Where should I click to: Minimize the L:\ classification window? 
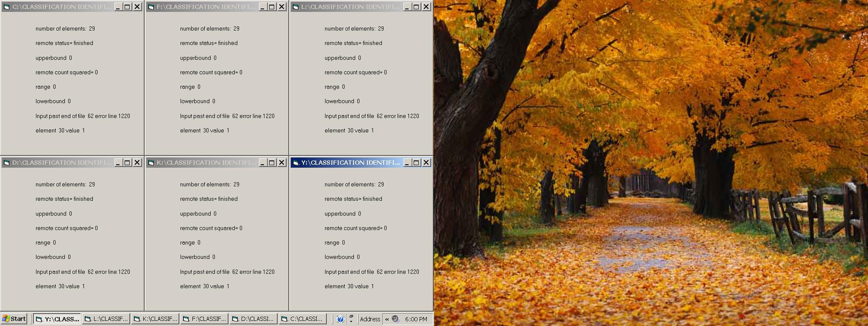tap(408, 7)
